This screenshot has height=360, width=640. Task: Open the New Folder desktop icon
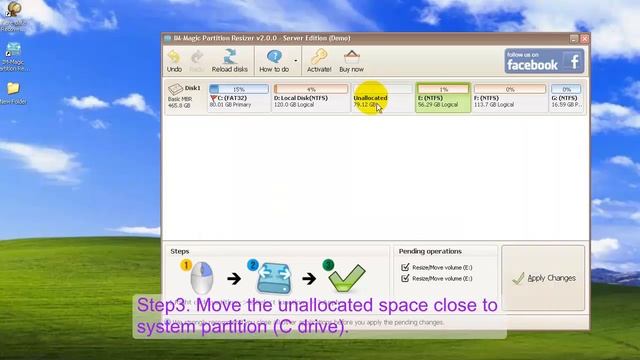click(x=13, y=89)
